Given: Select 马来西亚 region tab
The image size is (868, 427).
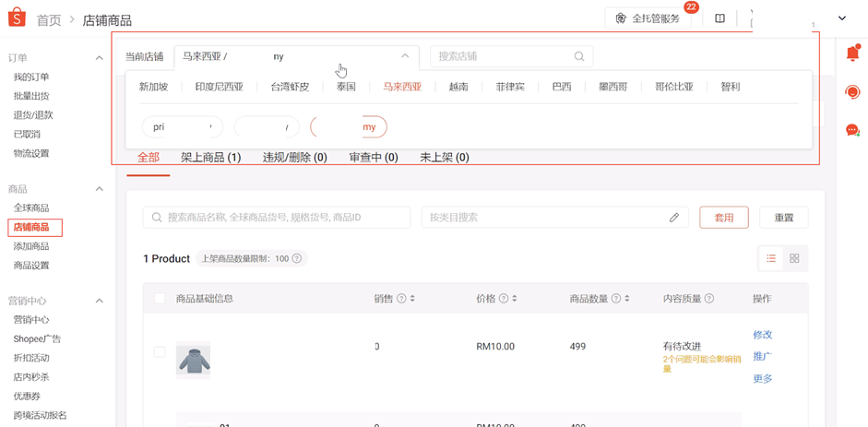Looking at the screenshot, I should [x=402, y=87].
